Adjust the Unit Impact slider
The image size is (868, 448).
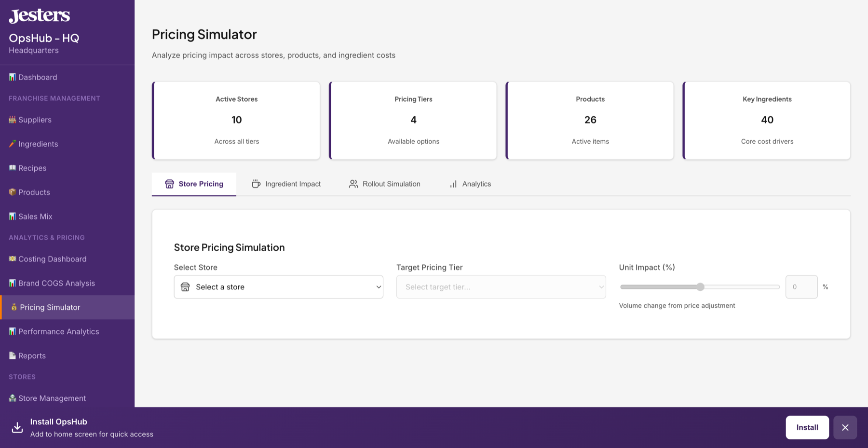[x=700, y=286]
